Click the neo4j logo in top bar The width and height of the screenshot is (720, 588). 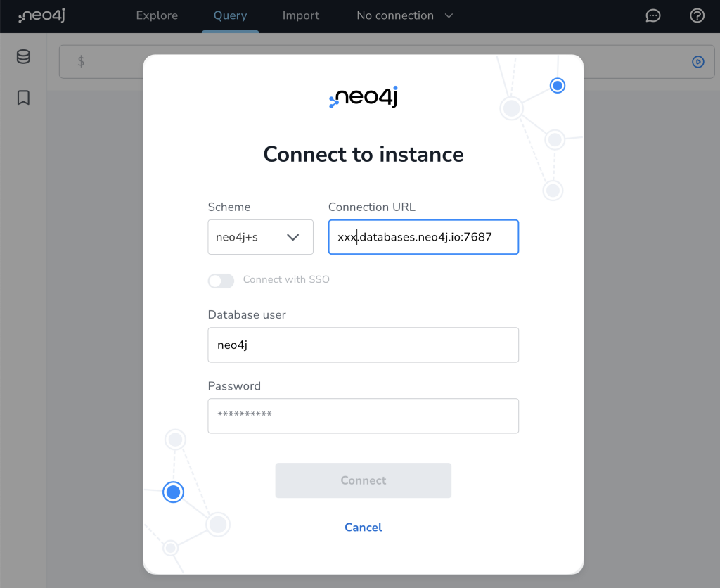pyautogui.click(x=41, y=15)
